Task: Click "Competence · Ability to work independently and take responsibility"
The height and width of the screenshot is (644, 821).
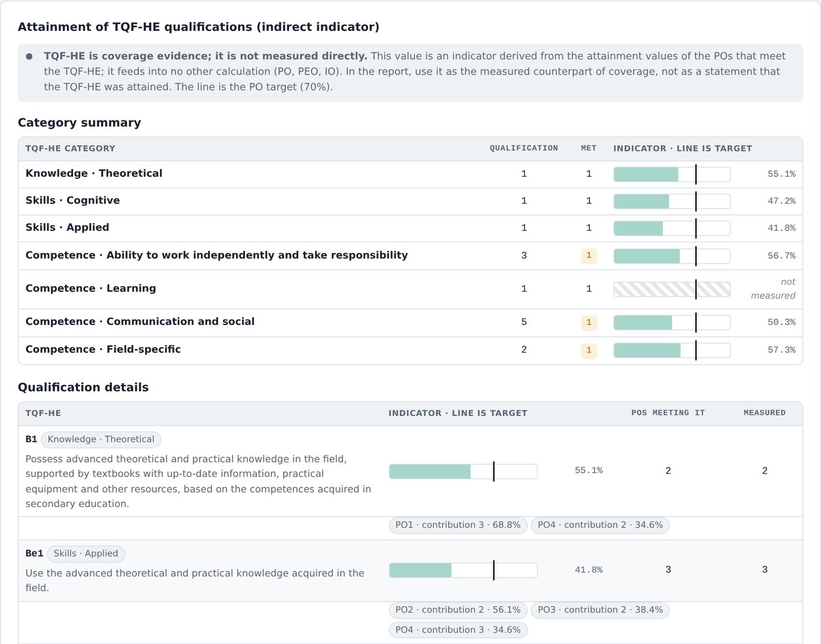Action: click(216, 255)
